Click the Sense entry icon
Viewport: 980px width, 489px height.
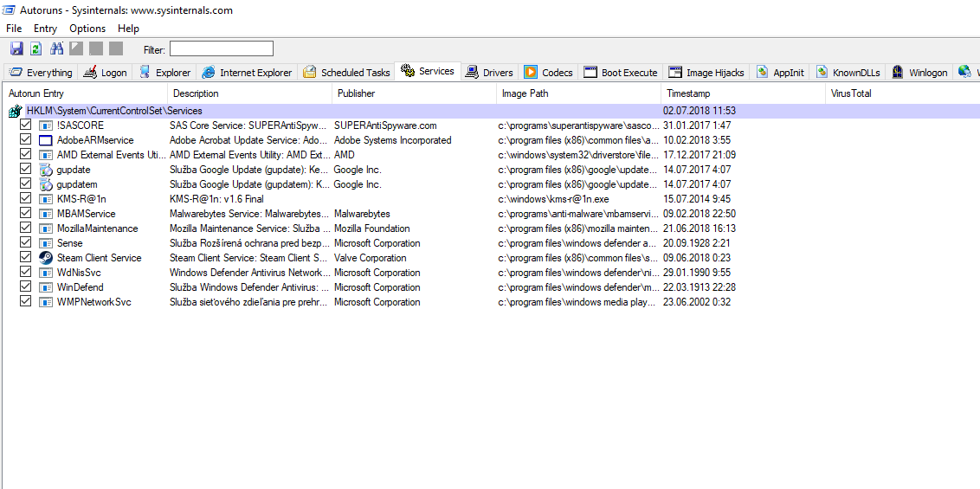(x=46, y=243)
